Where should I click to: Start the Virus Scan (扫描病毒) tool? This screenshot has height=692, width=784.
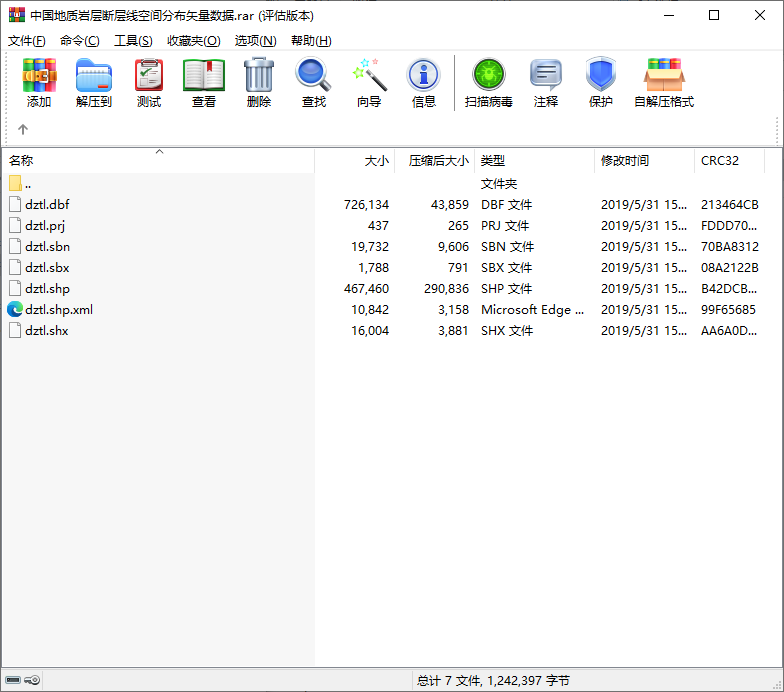pos(488,75)
